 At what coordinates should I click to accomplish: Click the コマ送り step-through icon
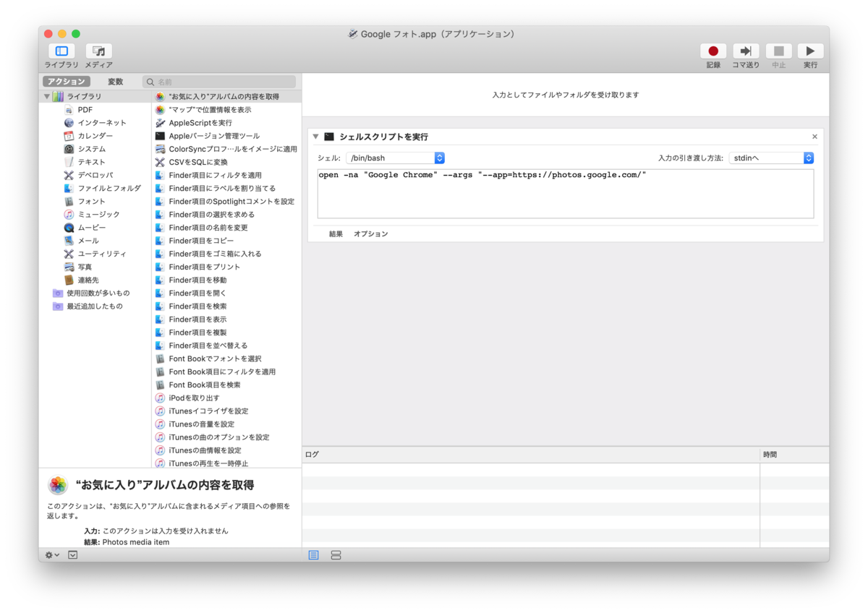pyautogui.click(x=746, y=51)
